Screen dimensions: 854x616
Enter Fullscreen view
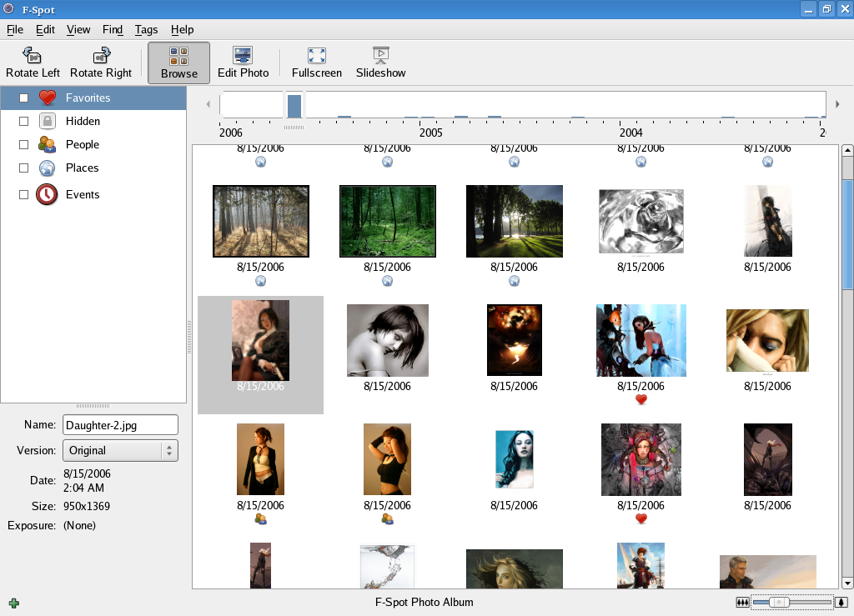click(x=316, y=63)
